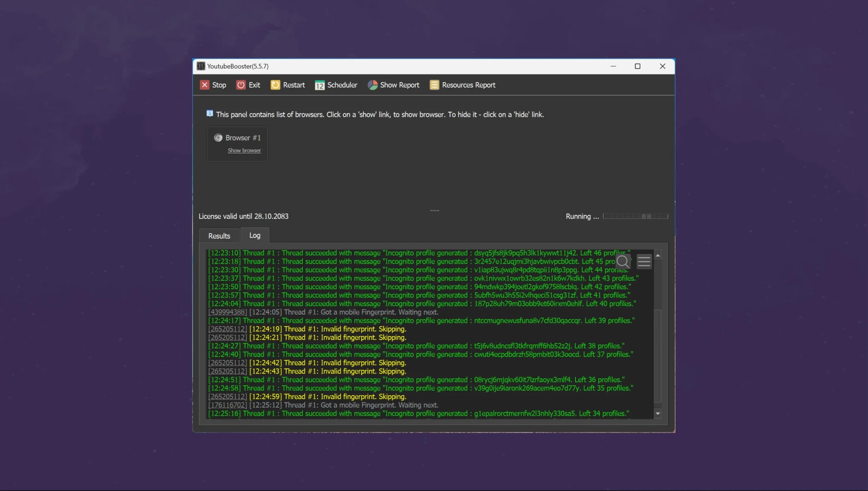This screenshot has width=868, height=491.
Task: Click log ID 265205112 at 12:24:43
Action: [228, 371]
